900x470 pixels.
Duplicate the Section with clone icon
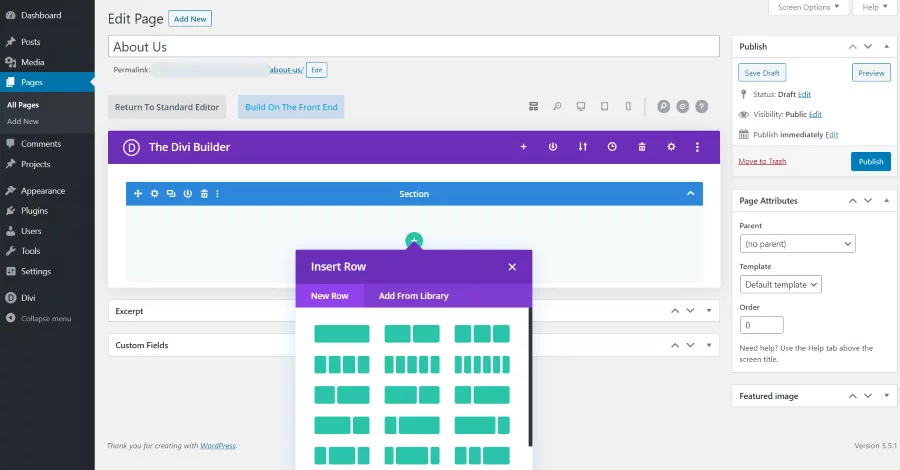click(x=171, y=194)
